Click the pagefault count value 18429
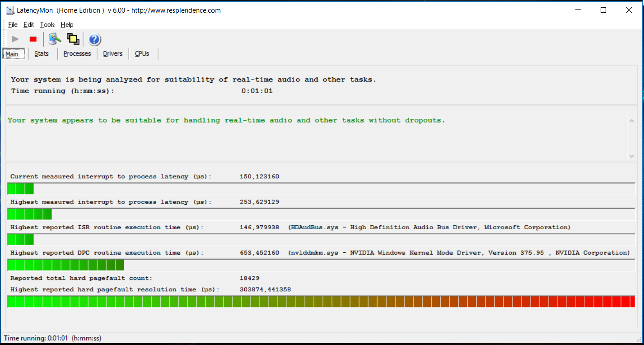 250,278
